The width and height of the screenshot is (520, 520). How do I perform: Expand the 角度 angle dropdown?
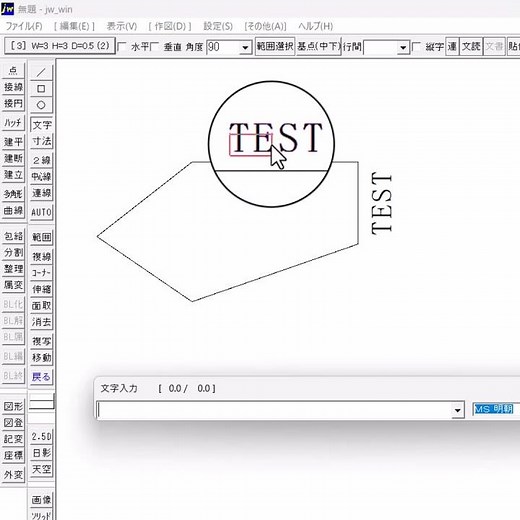245,47
